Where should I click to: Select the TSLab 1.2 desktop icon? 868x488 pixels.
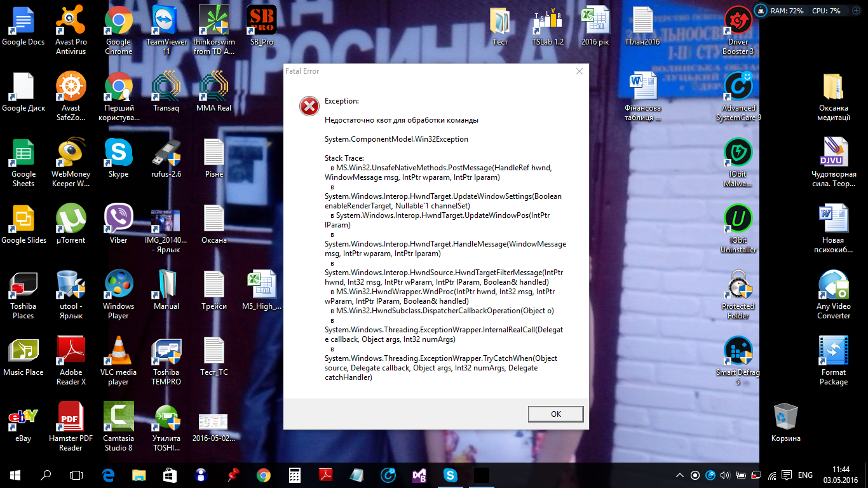coord(548,27)
